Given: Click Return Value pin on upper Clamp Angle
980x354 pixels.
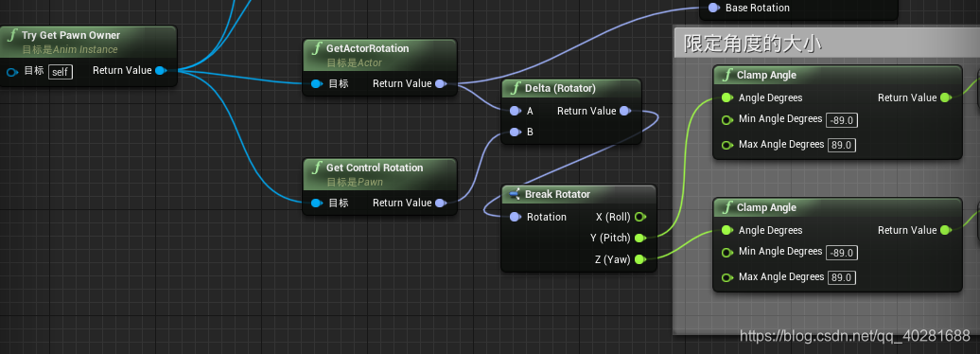Looking at the screenshot, I should click(946, 97).
